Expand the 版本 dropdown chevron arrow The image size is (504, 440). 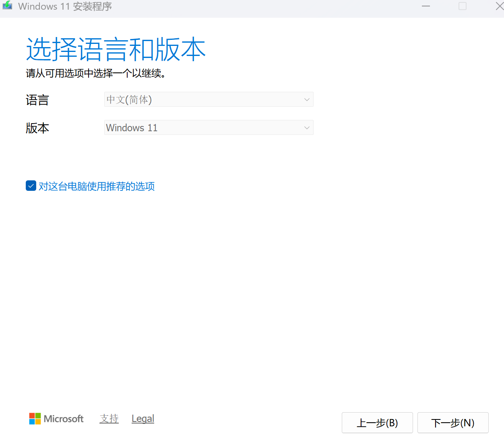pyautogui.click(x=307, y=128)
